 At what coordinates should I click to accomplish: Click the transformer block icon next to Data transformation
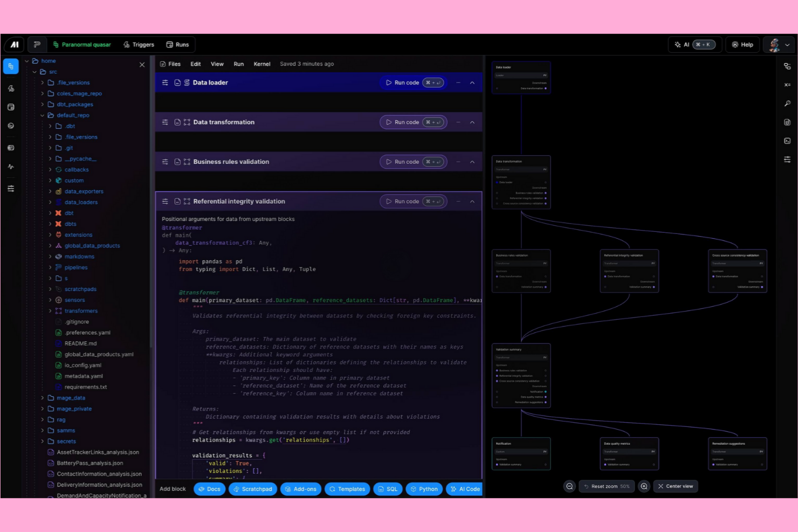point(187,122)
